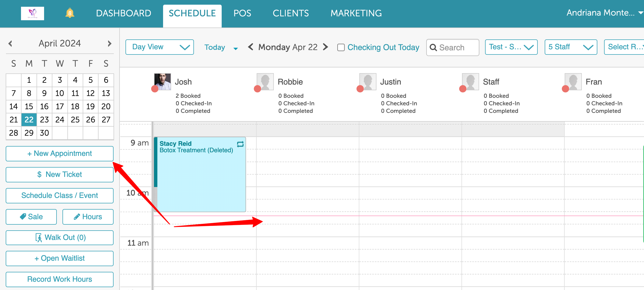Switch to the Dashboard tab

click(x=123, y=13)
